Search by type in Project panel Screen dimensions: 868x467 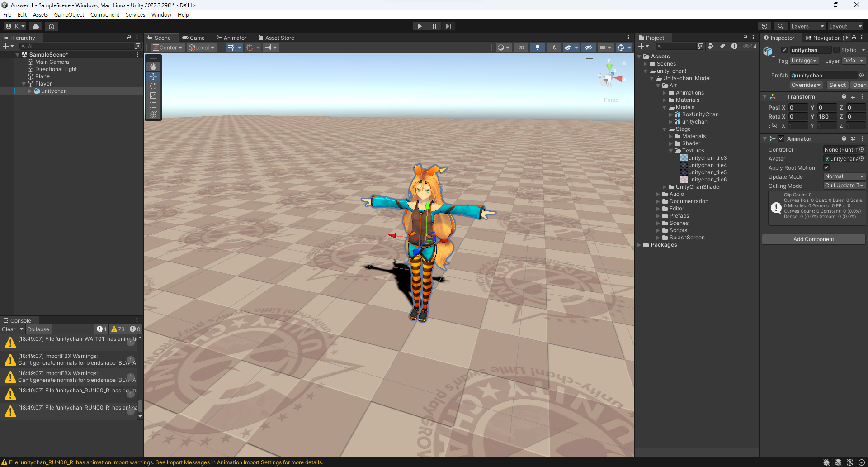click(x=711, y=46)
